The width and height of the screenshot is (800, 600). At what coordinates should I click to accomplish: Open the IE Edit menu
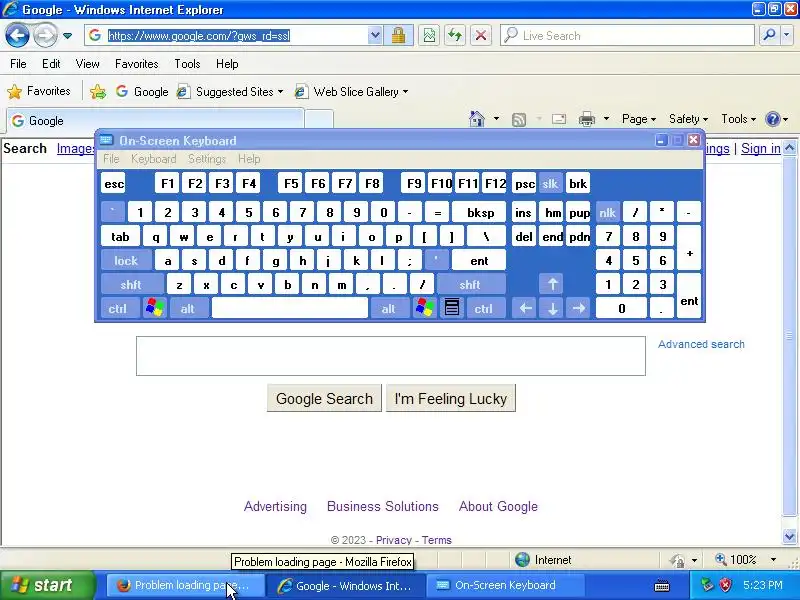pos(51,64)
